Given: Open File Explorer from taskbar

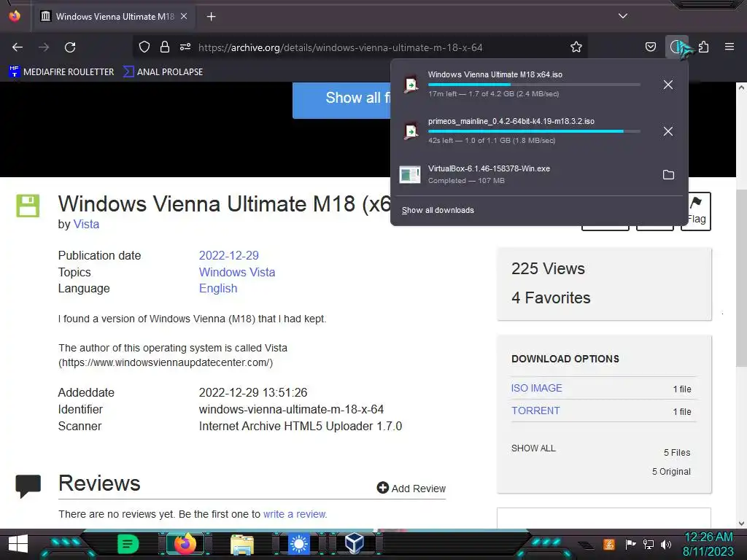Looking at the screenshot, I should (242, 544).
